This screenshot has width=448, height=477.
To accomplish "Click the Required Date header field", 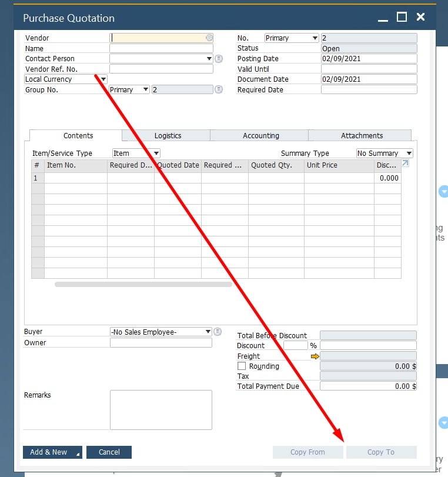I will pos(369,89).
